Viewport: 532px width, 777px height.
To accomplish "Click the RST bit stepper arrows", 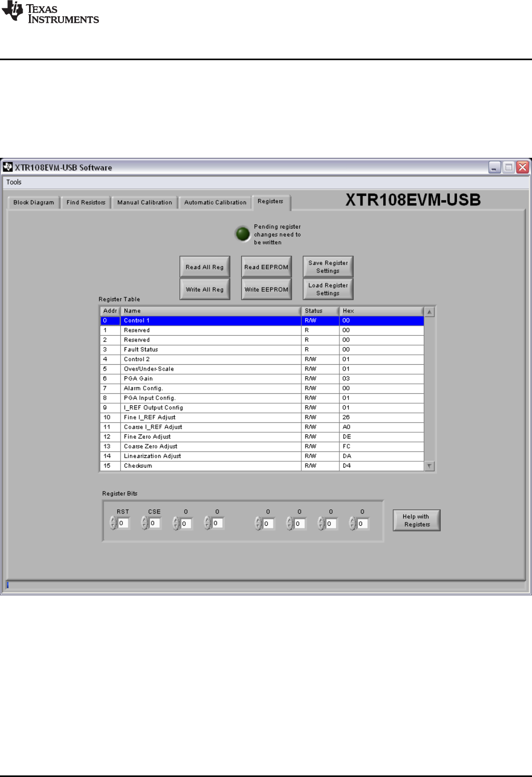I will click(113, 523).
